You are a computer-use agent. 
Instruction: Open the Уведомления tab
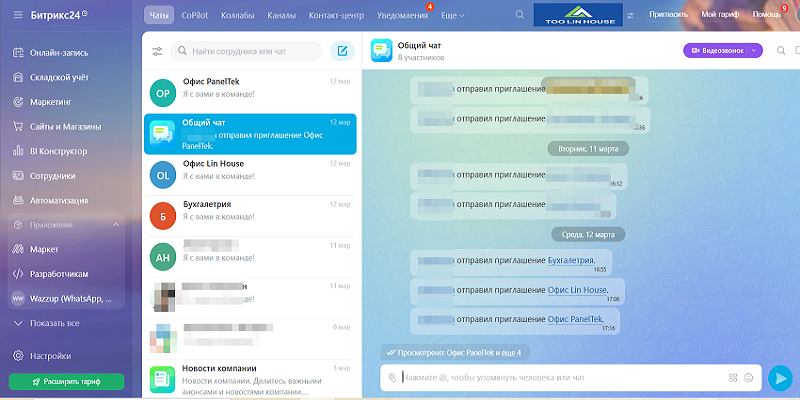(x=402, y=15)
